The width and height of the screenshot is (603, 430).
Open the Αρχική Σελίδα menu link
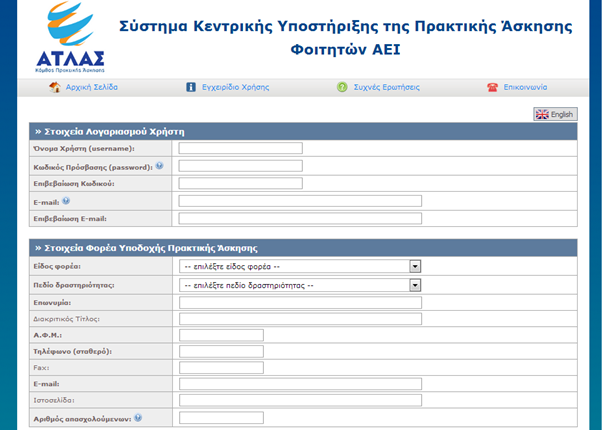point(92,87)
